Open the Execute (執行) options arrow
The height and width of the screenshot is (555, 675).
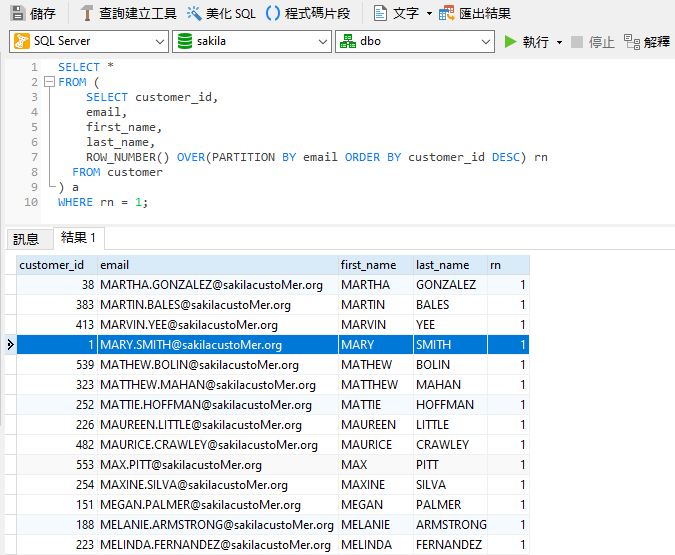(559, 42)
